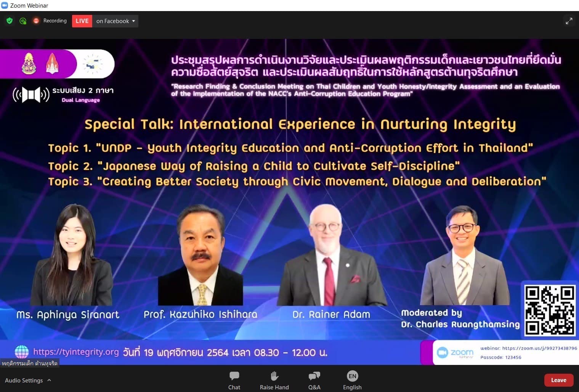The height and width of the screenshot is (392, 579).
Task: Click the name Prof. Kazuhiko Ishihara
Action: point(200,314)
